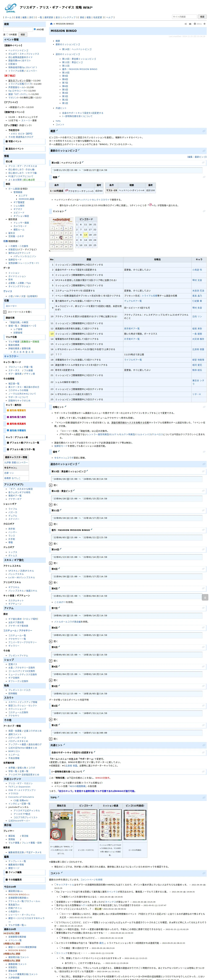
Task: Open the 編集 menu item
Action: [x=24, y=17]
